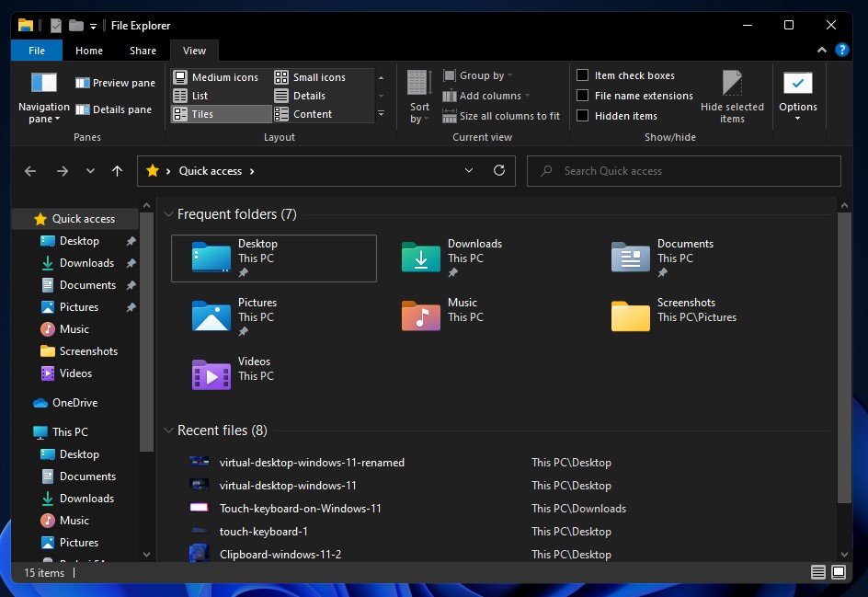Open folder Options
This screenshot has width=868, height=597.
[x=798, y=98]
